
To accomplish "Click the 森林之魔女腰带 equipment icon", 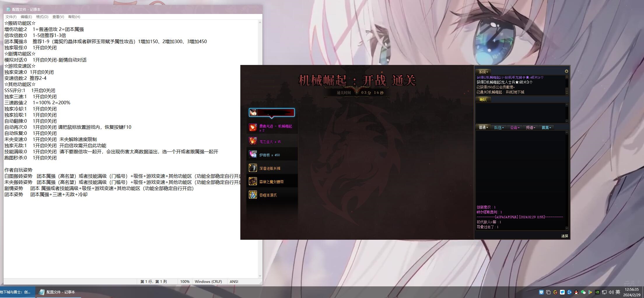I will point(253,181).
